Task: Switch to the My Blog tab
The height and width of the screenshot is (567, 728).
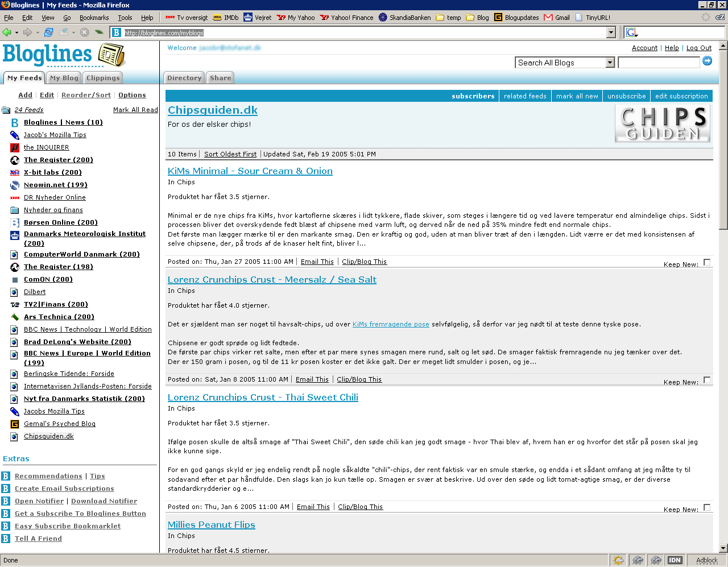Action: pyautogui.click(x=64, y=78)
